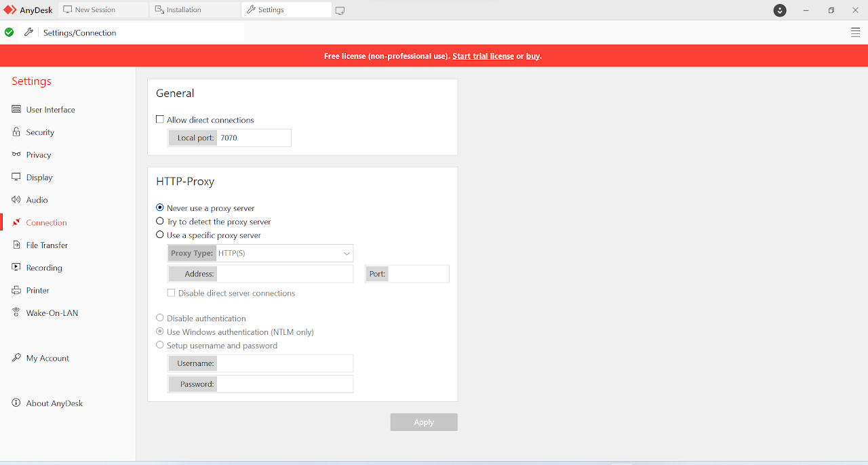The height and width of the screenshot is (465, 868).
Task: Open Security settings page
Action: coord(40,132)
